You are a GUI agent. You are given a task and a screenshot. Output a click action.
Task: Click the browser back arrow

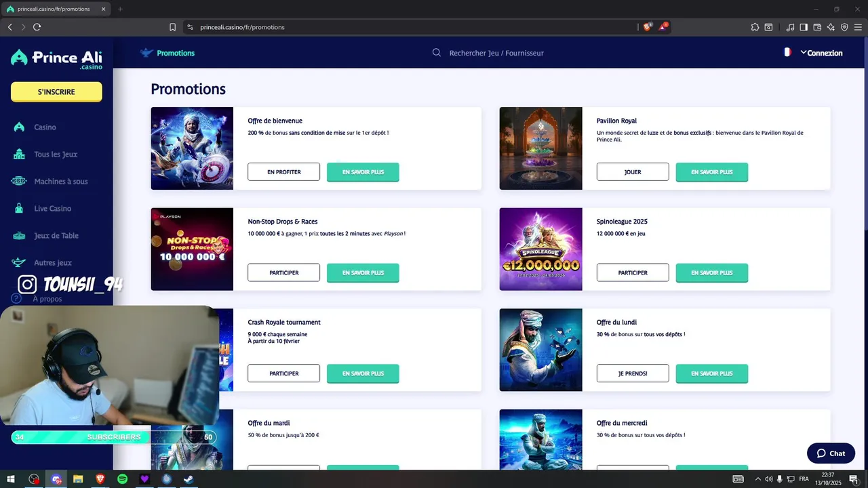(9, 27)
